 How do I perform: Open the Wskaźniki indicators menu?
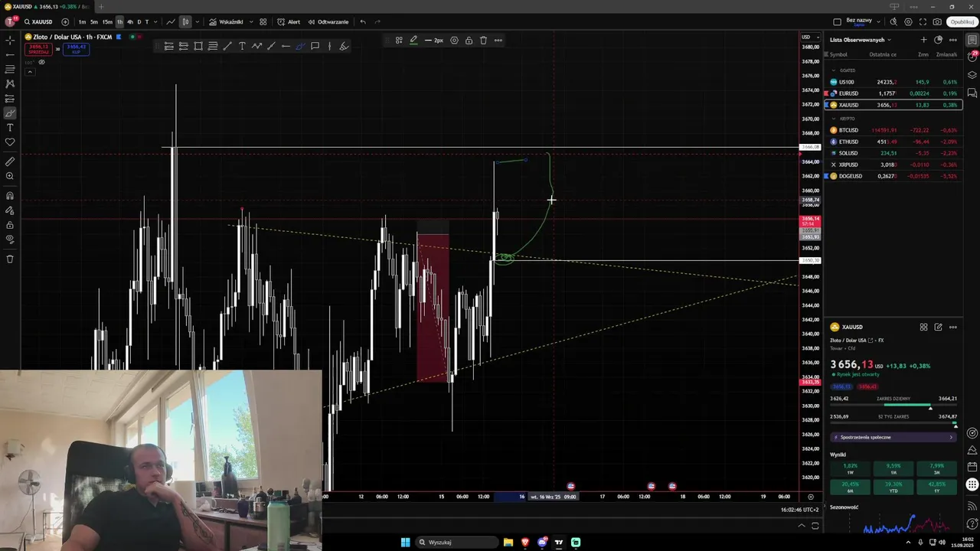(x=226, y=21)
